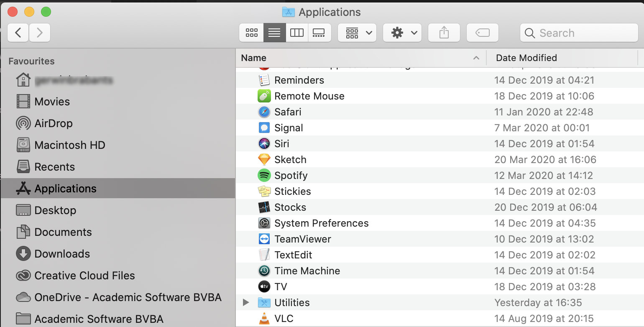
Task: Open the gear action menu
Action: click(x=402, y=33)
